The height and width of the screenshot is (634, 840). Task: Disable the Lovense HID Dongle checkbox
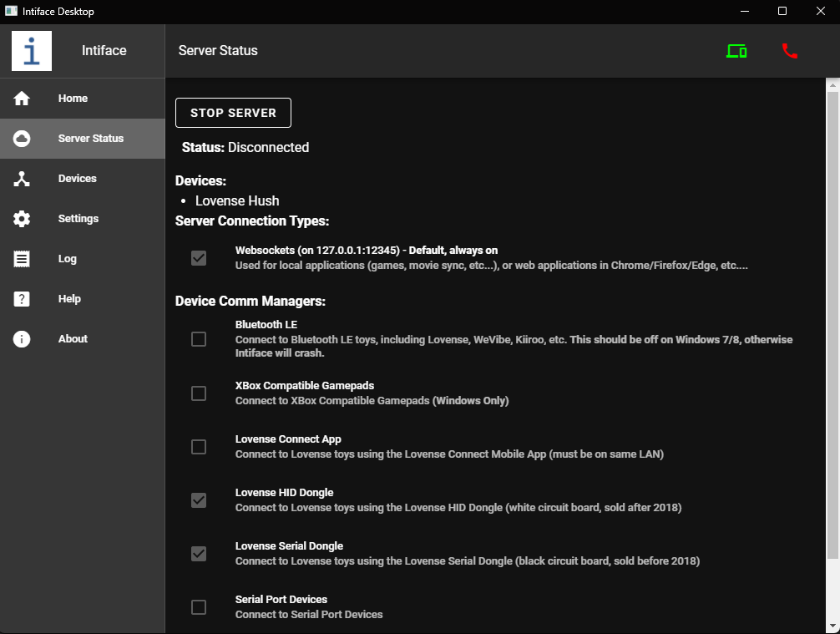[x=199, y=500]
